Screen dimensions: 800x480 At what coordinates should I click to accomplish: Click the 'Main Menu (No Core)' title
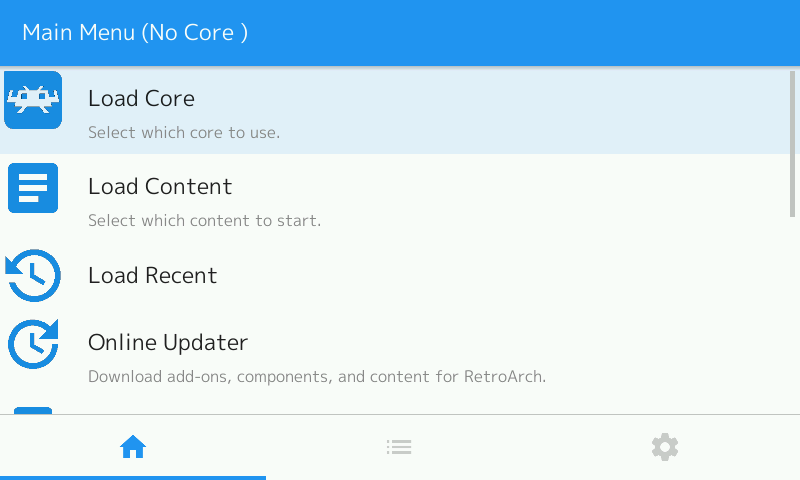coord(135,33)
